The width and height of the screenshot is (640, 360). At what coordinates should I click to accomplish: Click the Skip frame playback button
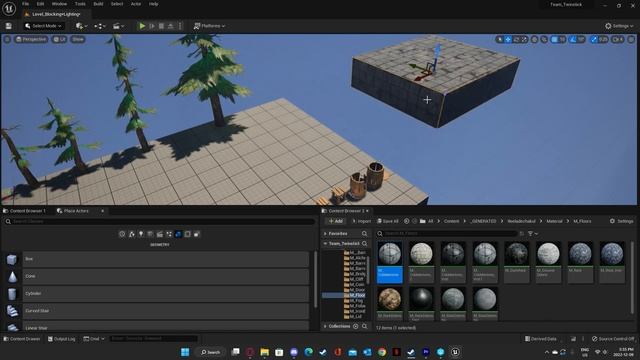point(152,26)
